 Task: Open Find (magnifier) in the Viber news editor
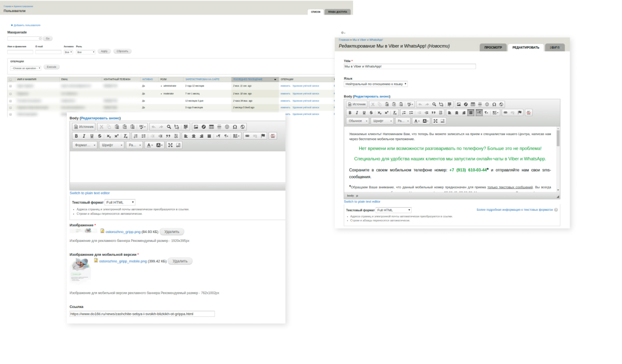434,105
